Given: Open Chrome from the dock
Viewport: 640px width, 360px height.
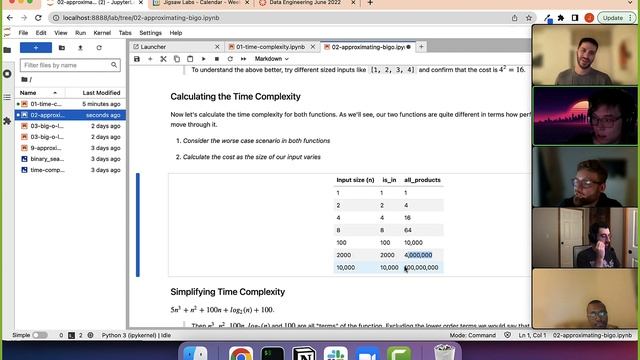Looking at the screenshot, I should (x=241, y=353).
